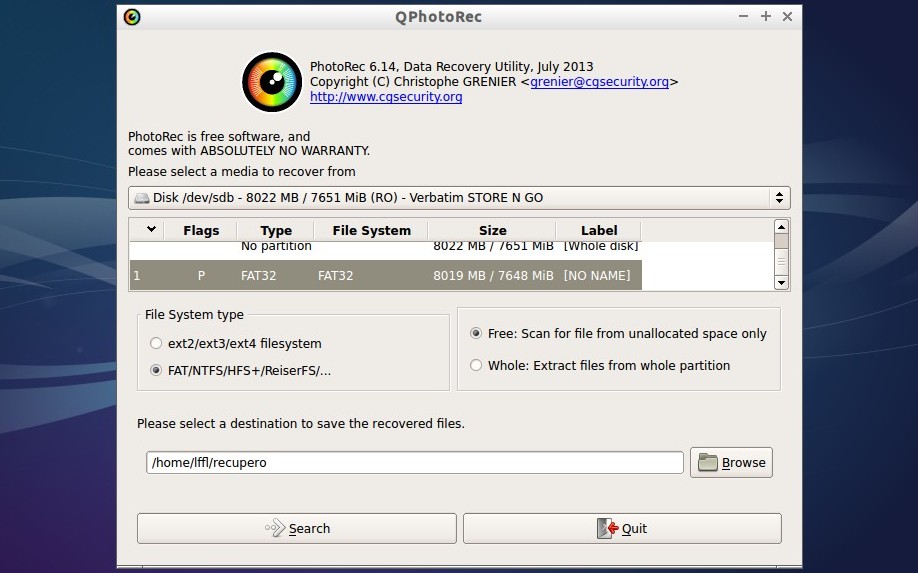Click the Quit button
The height and width of the screenshot is (573, 918).
[x=622, y=529]
